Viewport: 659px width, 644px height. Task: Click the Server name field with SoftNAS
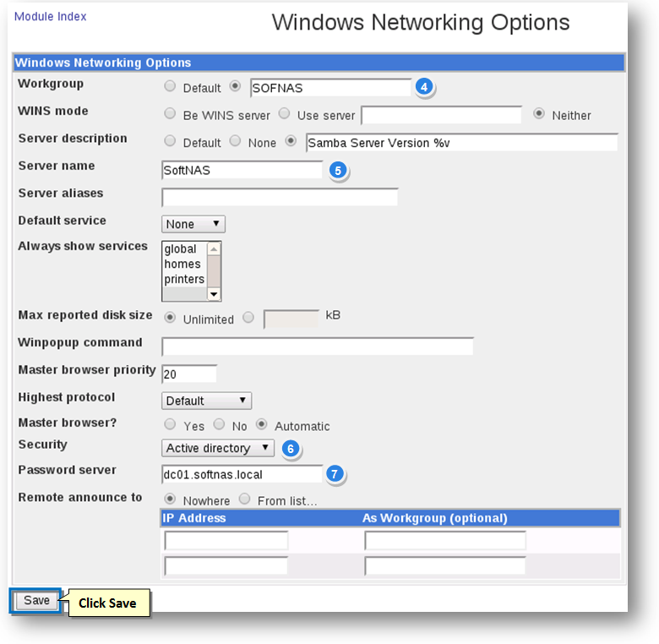(x=242, y=170)
